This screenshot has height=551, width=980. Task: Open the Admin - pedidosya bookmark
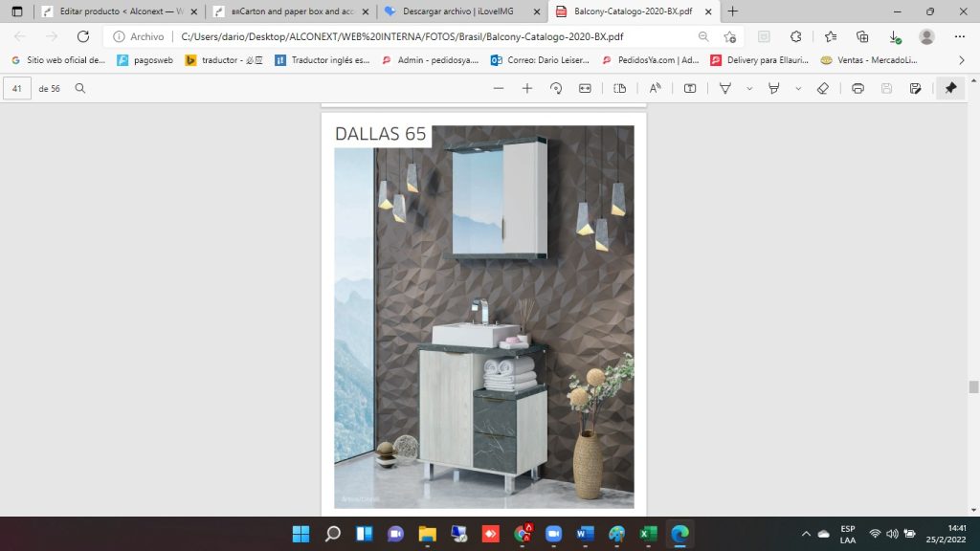(430, 60)
